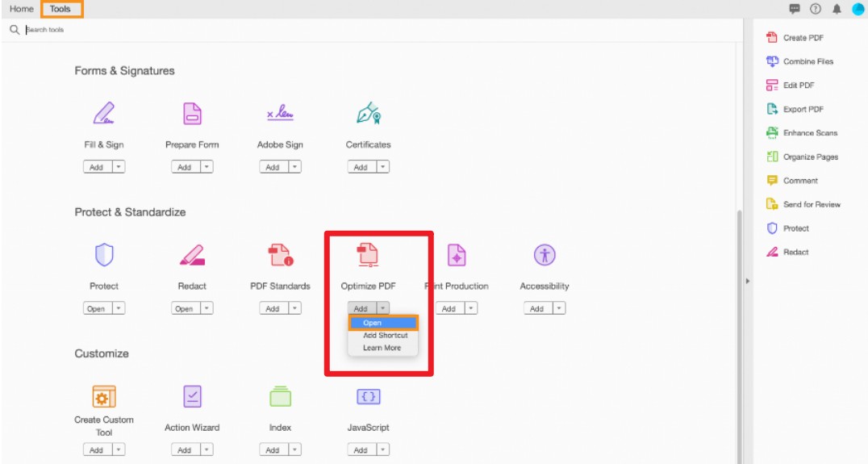Switch to the Home tab
The width and height of the screenshot is (868, 464).
click(x=22, y=9)
